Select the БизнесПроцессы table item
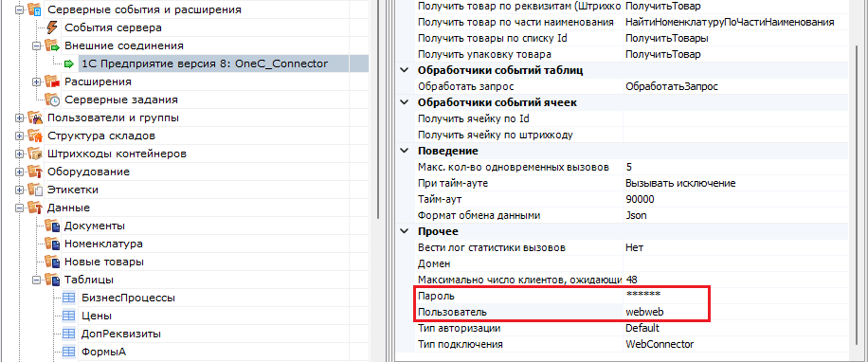Viewport: 868px width, 362px height. (x=128, y=298)
